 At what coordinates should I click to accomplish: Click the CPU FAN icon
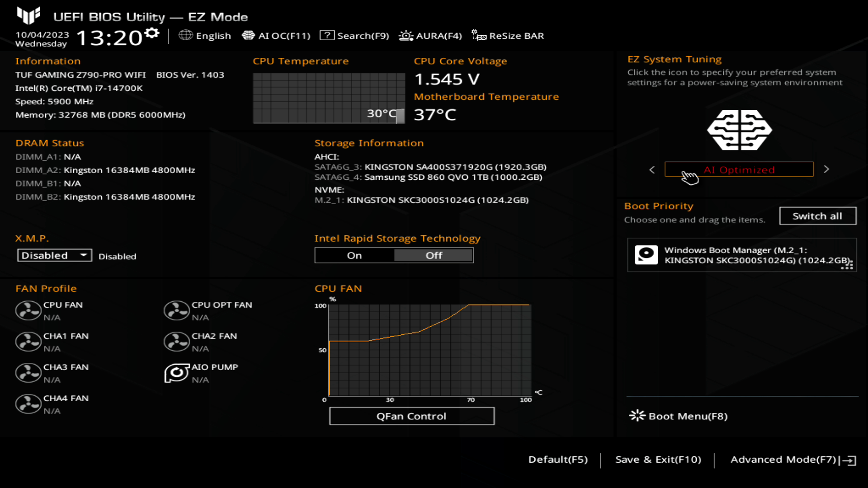click(x=28, y=311)
